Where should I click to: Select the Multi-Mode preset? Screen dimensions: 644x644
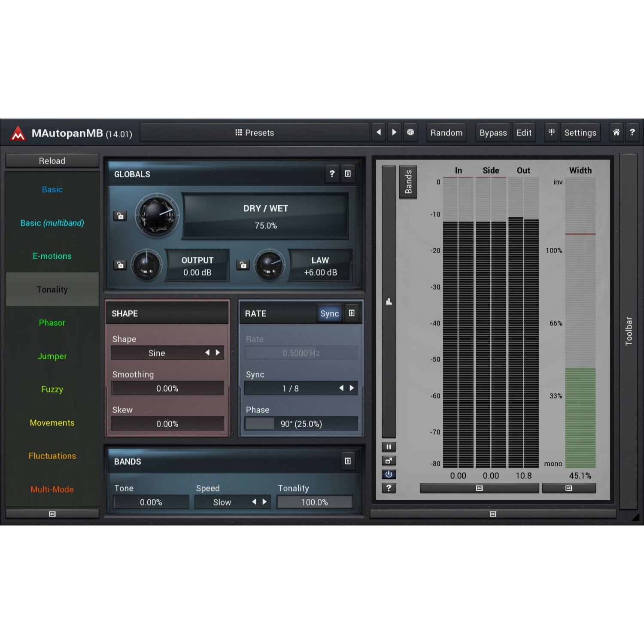(52, 489)
